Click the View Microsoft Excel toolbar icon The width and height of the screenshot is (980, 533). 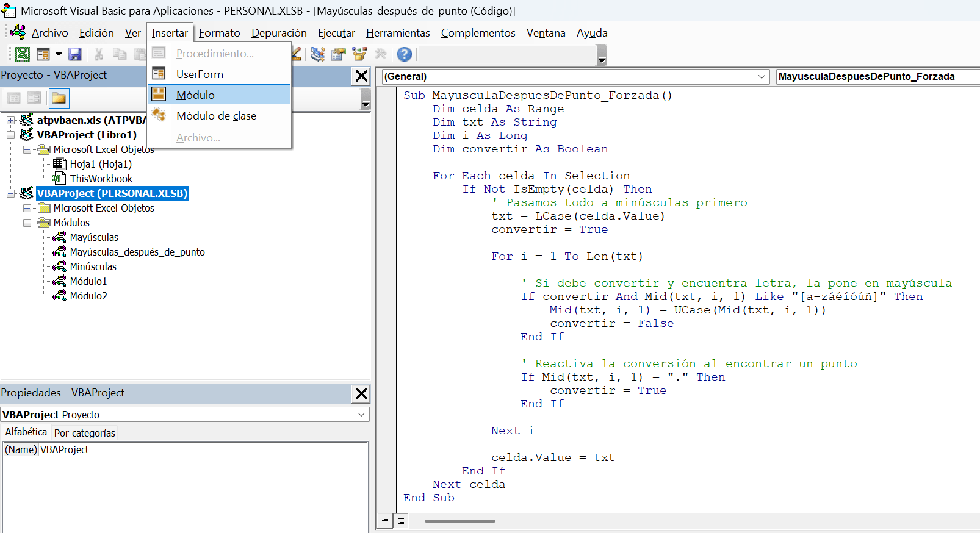click(x=23, y=54)
